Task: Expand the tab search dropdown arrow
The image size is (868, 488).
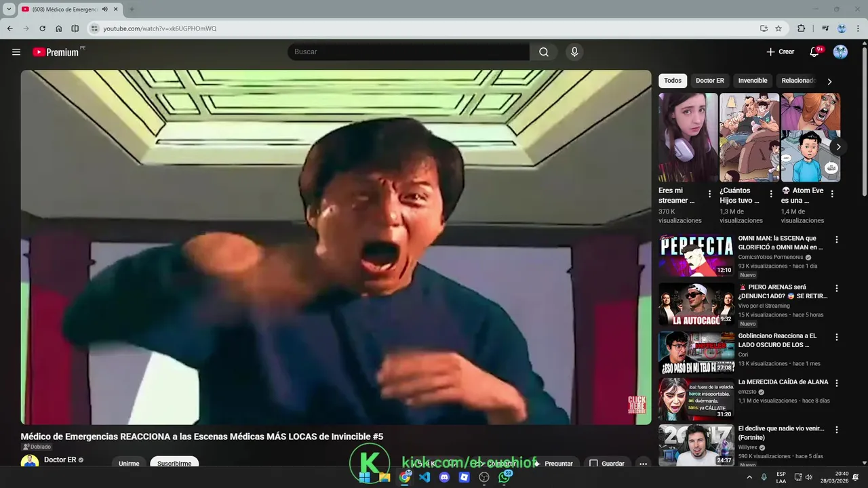Action: pyautogui.click(x=9, y=9)
